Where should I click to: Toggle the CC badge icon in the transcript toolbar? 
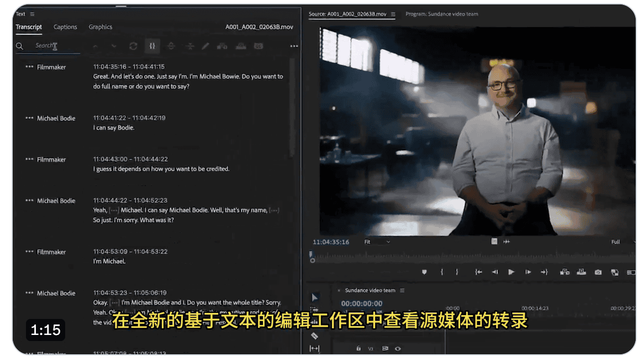[258, 46]
